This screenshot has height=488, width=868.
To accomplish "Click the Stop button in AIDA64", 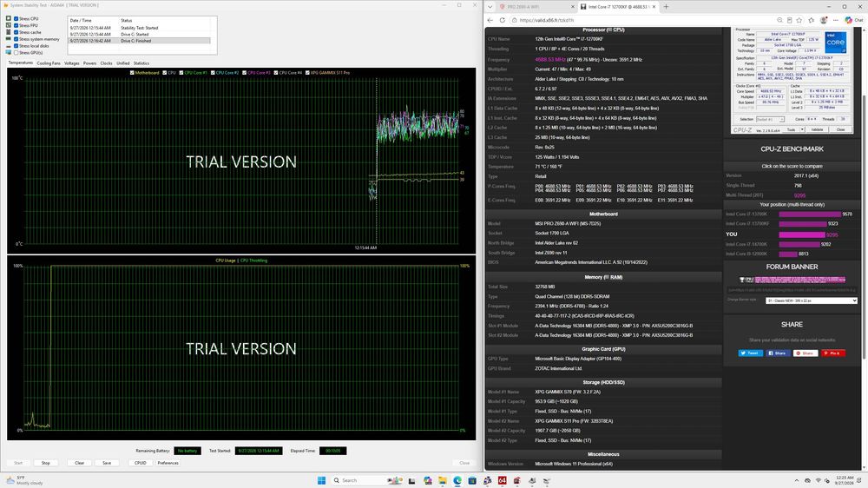I will 46,463.
